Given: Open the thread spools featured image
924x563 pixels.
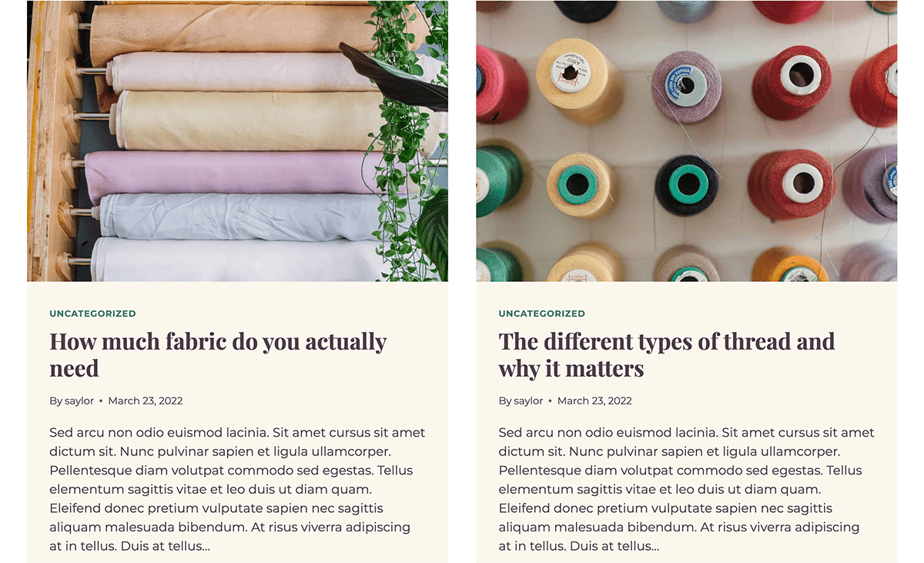Looking at the screenshot, I should pos(687,141).
